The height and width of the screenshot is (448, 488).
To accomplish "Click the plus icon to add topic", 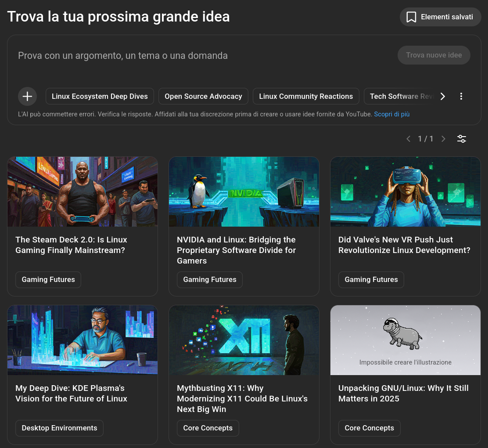I will tap(27, 96).
